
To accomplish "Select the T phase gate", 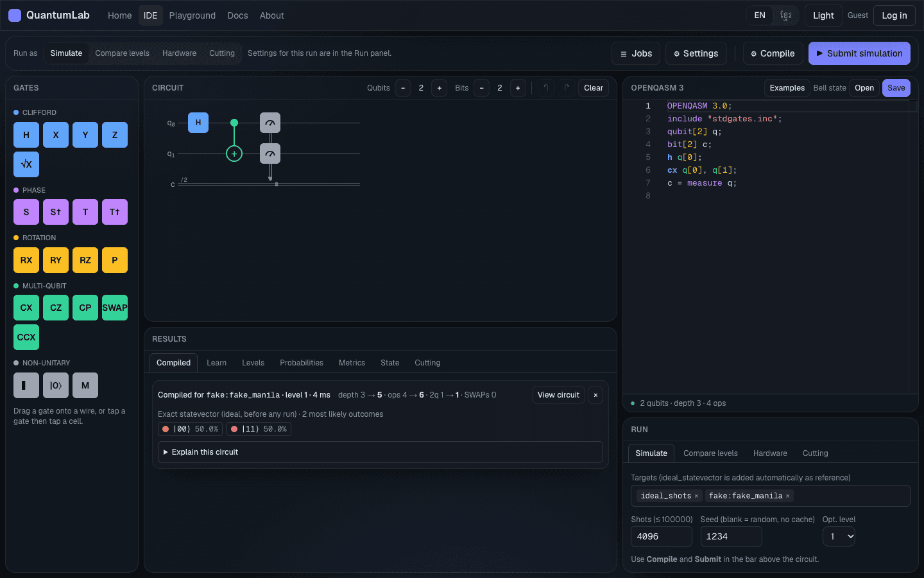I will [85, 212].
